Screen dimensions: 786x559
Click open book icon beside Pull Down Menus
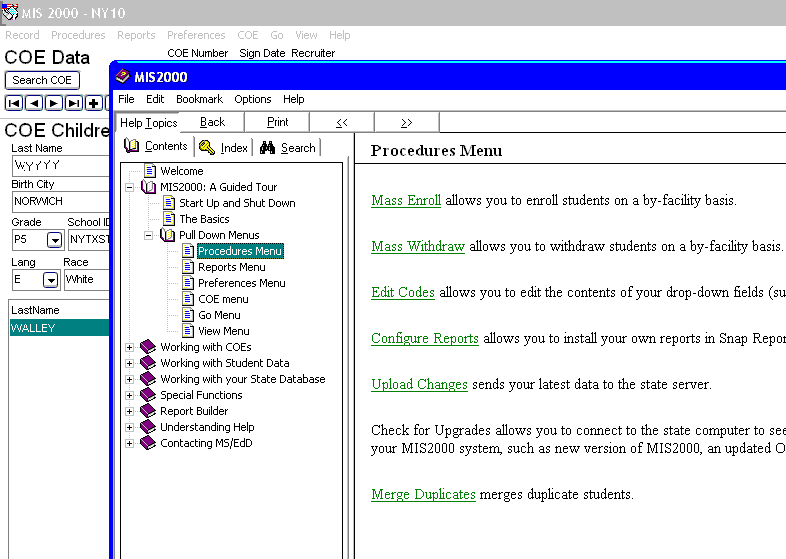[x=167, y=235]
